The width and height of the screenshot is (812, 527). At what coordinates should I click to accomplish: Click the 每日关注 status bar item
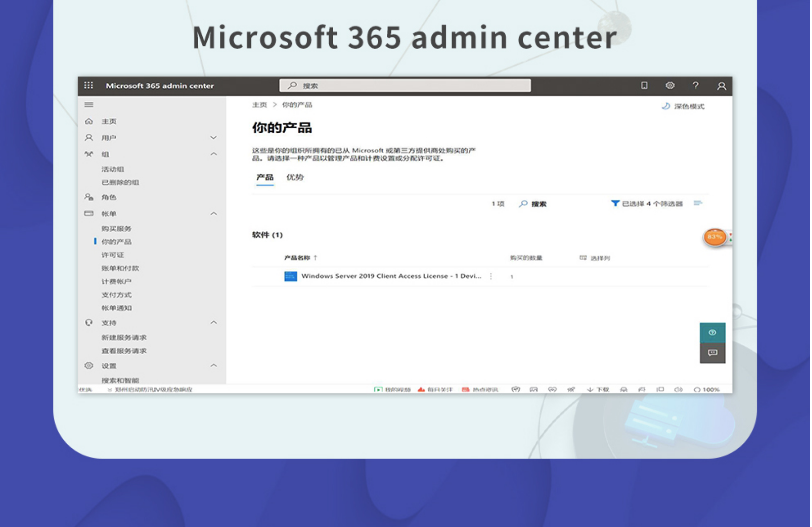(x=435, y=390)
